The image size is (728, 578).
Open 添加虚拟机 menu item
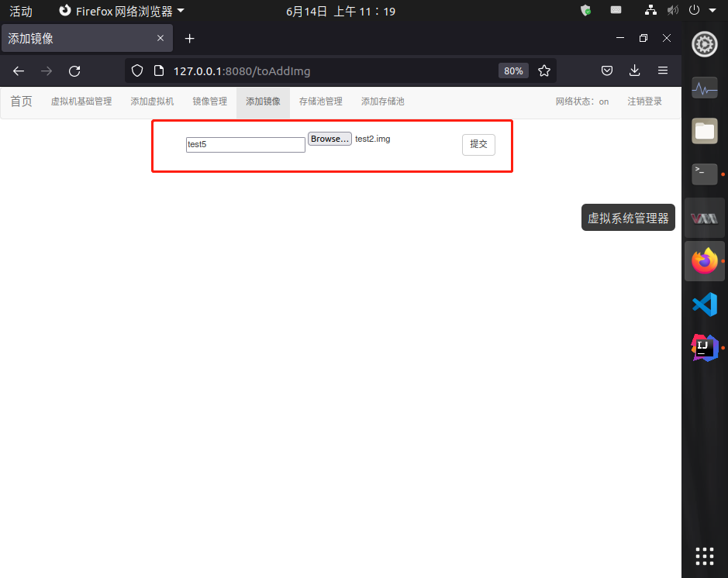click(152, 101)
